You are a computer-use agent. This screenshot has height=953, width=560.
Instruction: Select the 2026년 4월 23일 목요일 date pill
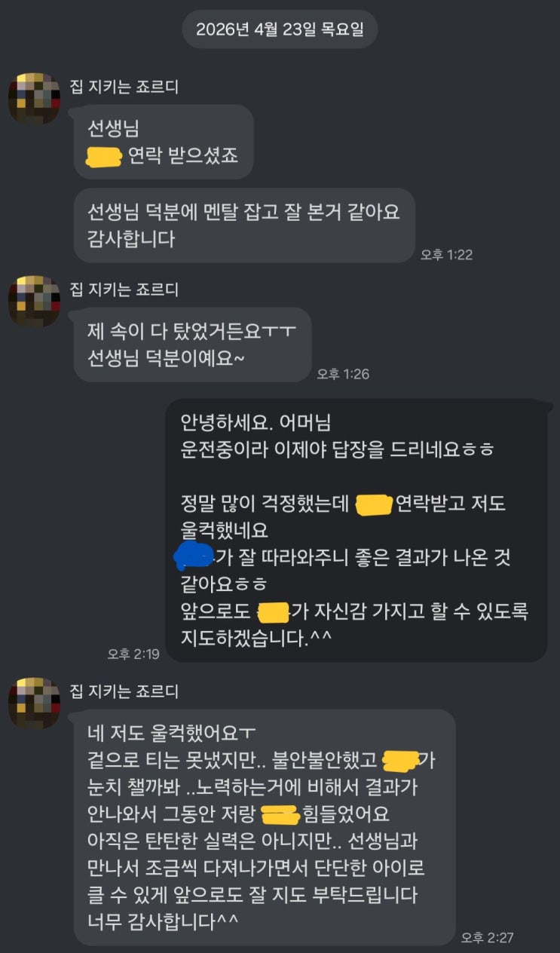[x=280, y=29]
